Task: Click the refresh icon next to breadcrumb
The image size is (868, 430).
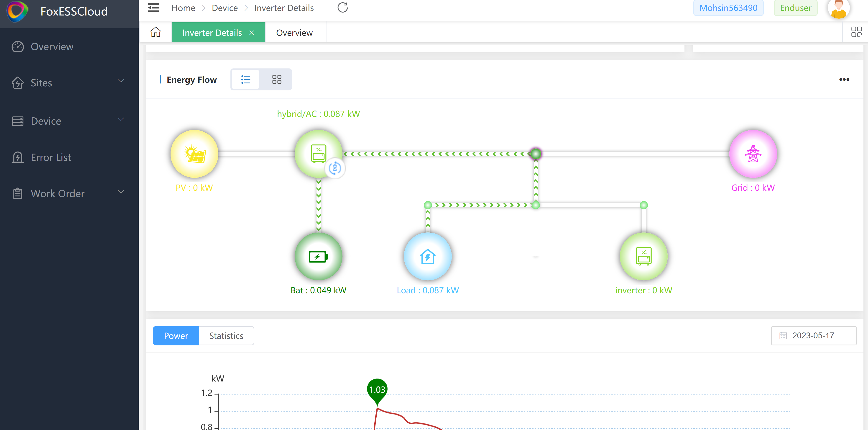Action: [342, 8]
